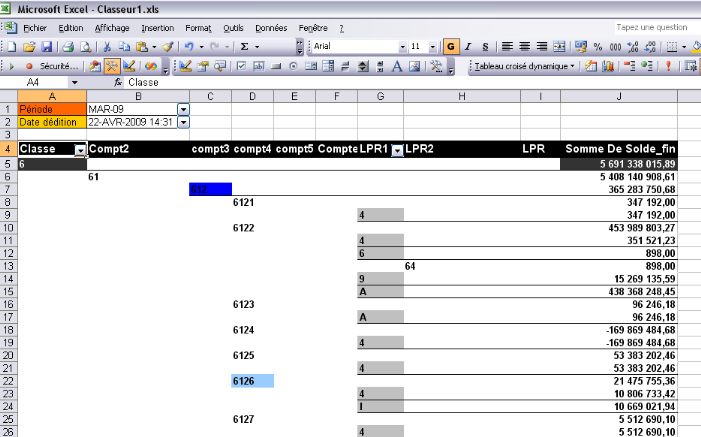The image size is (701, 437).
Task: Click the red exclamation refresh data icon
Action: click(667, 66)
